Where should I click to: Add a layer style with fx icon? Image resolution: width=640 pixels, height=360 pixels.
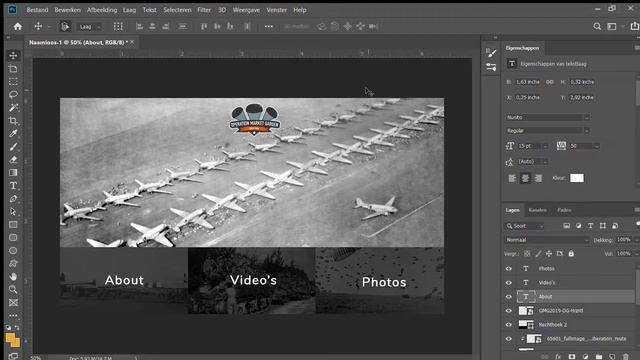coord(558,357)
